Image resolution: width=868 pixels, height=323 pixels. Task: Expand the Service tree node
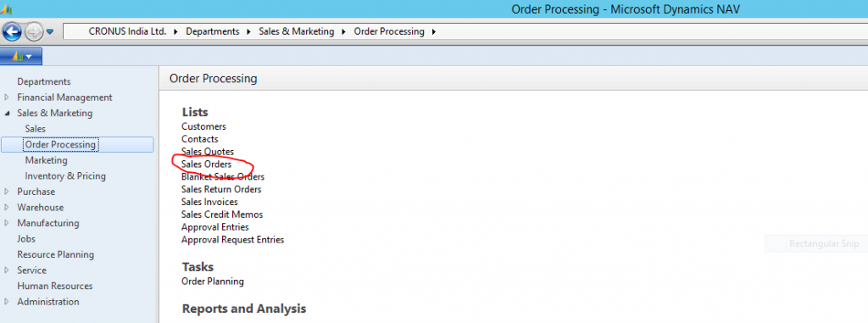(x=7, y=270)
